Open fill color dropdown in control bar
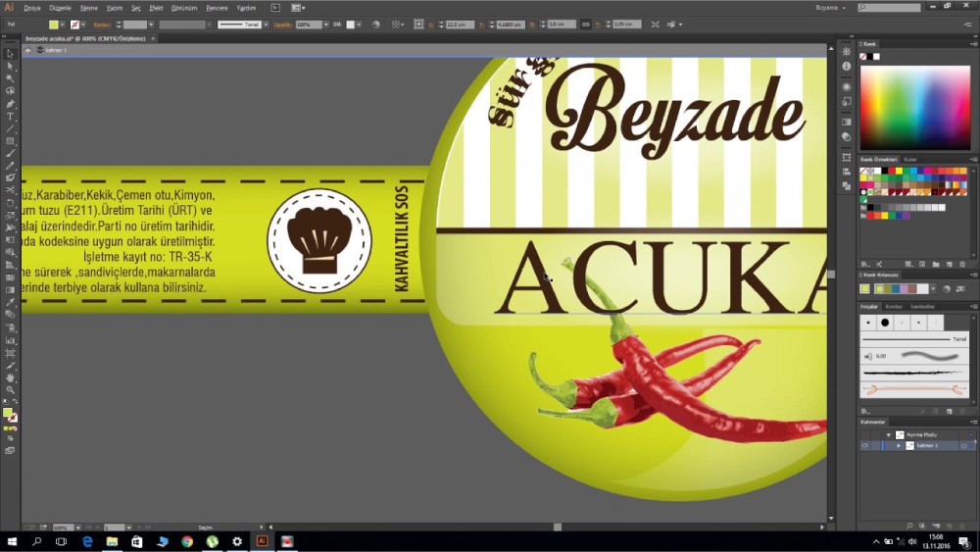Screen dimensions: 980x552 point(62,25)
